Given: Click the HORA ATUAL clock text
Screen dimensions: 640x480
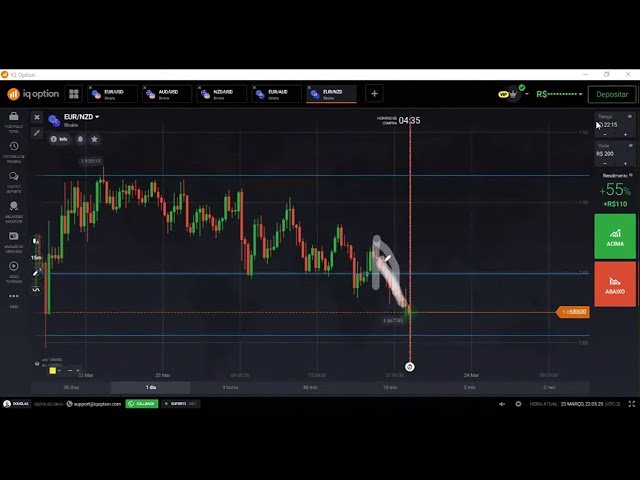Looking at the screenshot, I should [575, 404].
